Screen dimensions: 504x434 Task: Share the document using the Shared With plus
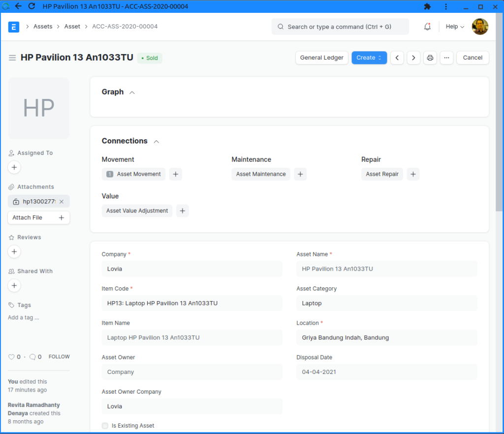14,285
